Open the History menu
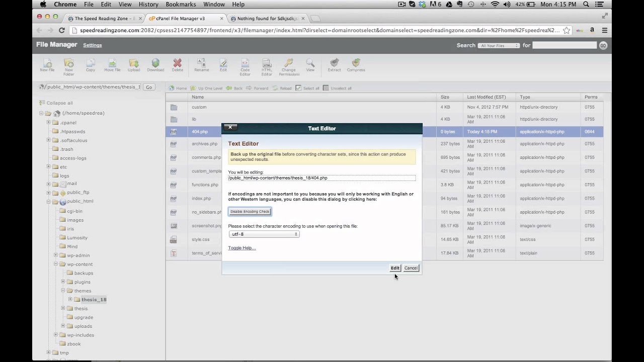Image resolution: width=644 pixels, height=362 pixels. point(148,4)
